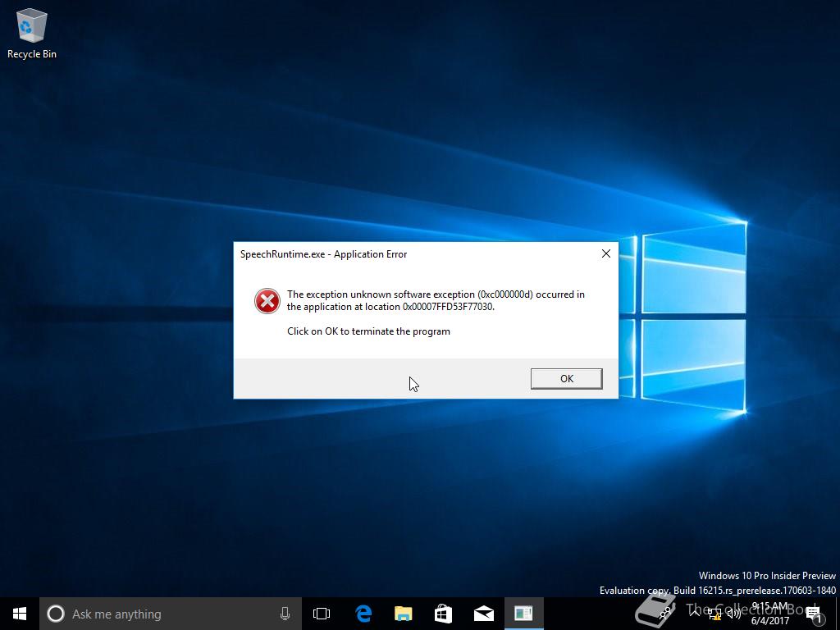Viewport: 840px width, 630px height.
Task: Open the volume control tray icon
Action: [x=734, y=614]
